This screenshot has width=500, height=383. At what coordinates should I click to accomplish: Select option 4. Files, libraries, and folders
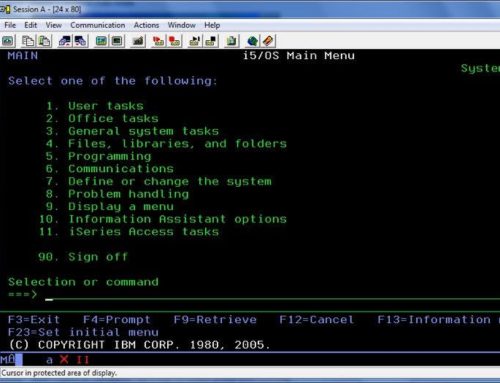tap(166, 144)
